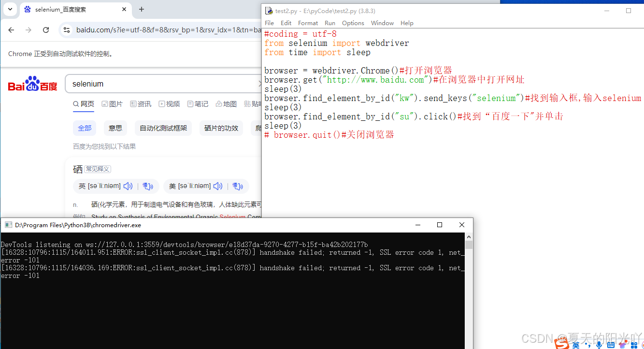Click the 硒 dictionary heading

[x=78, y=169]
